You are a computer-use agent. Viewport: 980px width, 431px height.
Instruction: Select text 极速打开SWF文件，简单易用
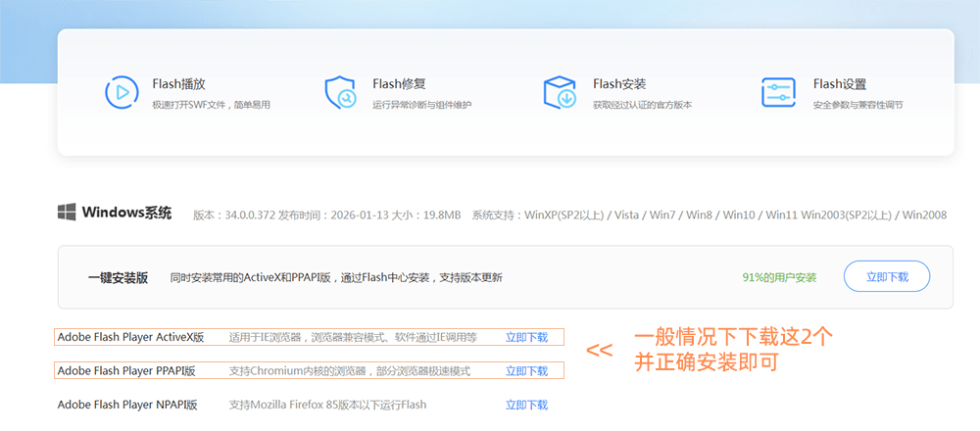click(212, 105)
